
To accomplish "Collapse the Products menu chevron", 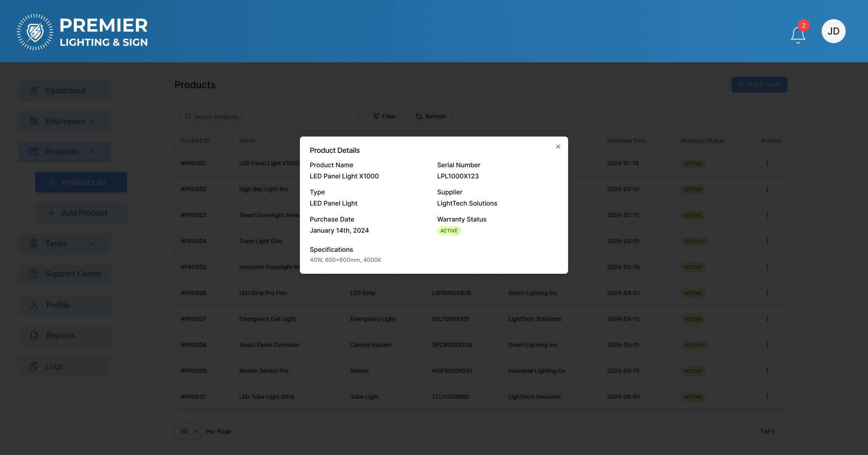I will [93, 152].
